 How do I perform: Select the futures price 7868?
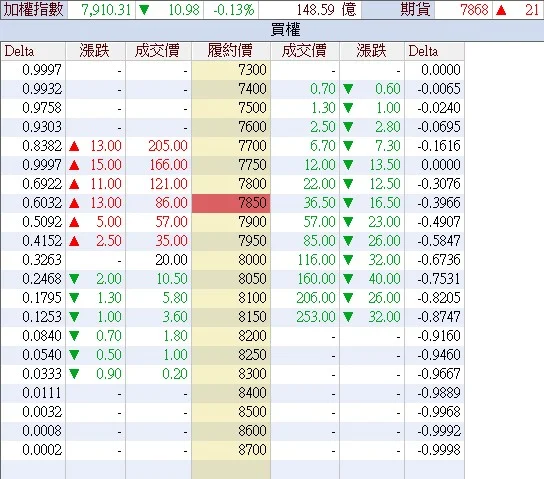coord(474,10)
